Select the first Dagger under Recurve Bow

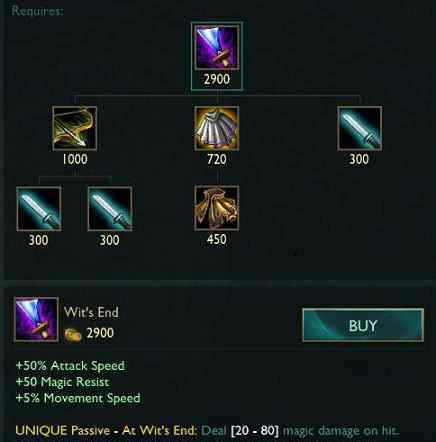(39, 209)
